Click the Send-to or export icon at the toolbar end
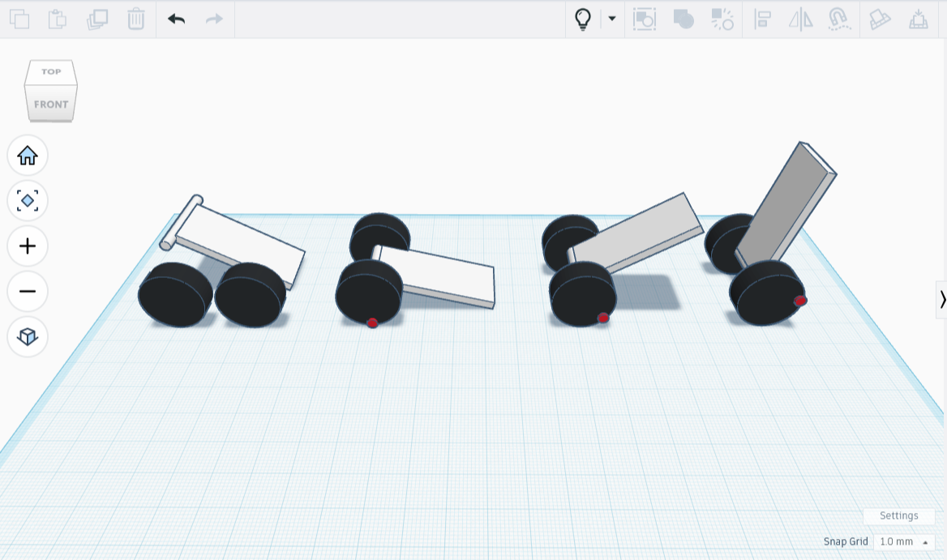This screenshot has height=560, width=947. [x=919, y=19]
